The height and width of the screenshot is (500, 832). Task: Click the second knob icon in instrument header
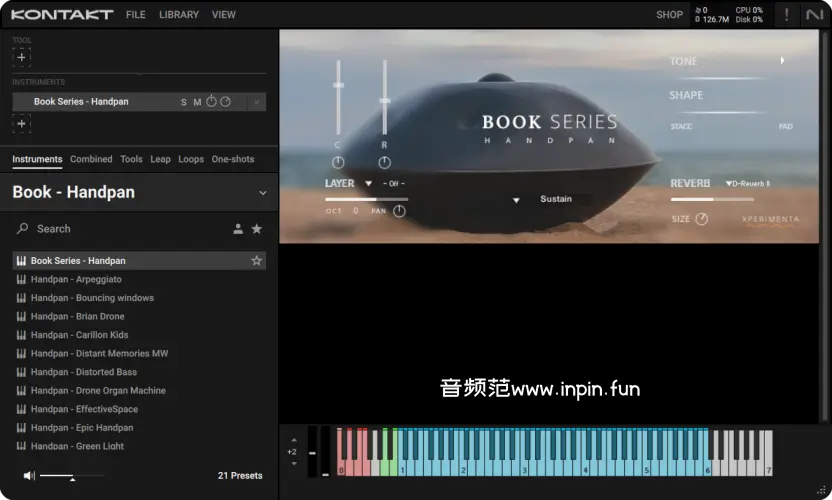[226, 101]
